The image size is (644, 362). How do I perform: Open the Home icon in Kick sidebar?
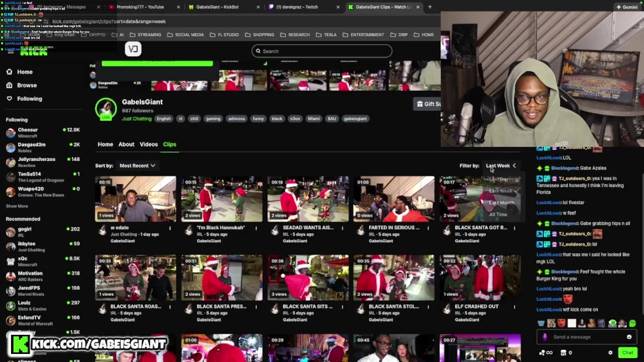click(9, 72)
